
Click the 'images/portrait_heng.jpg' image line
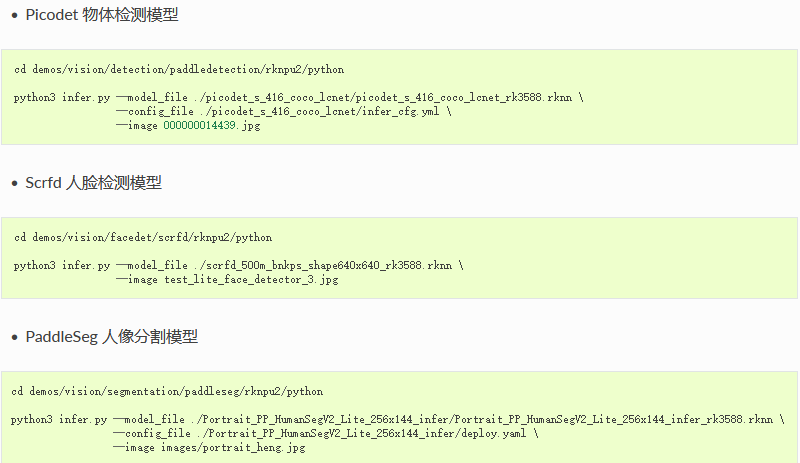pyautogui.click(x=209, y=448)
